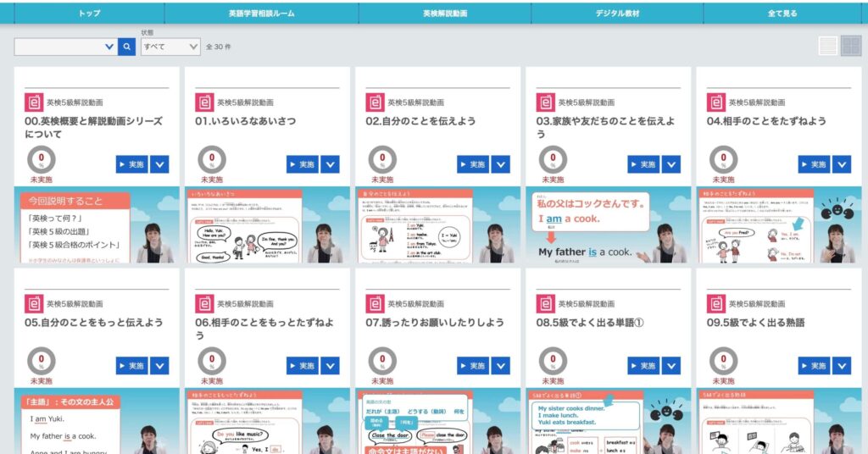Click the red e icon on 04.相手のことをたずねよう
Screen dimensions: 868x454
(x=716, y=102)
